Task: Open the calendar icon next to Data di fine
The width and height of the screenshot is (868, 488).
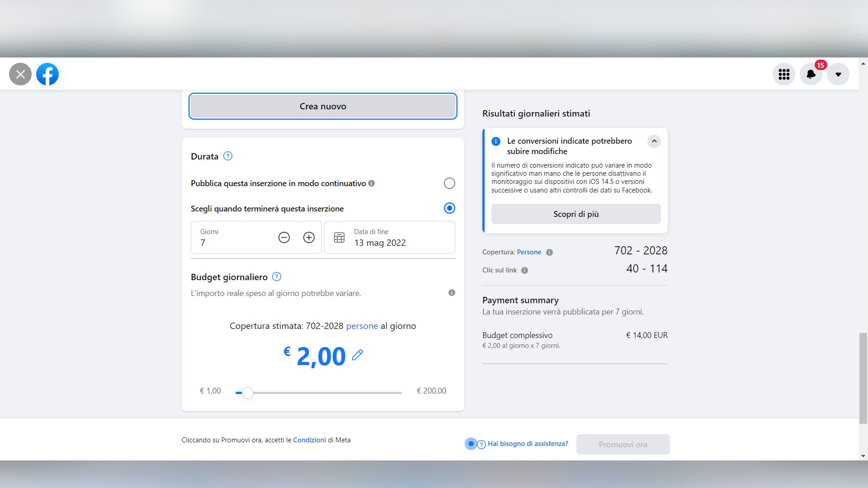Action: (340, 237)
